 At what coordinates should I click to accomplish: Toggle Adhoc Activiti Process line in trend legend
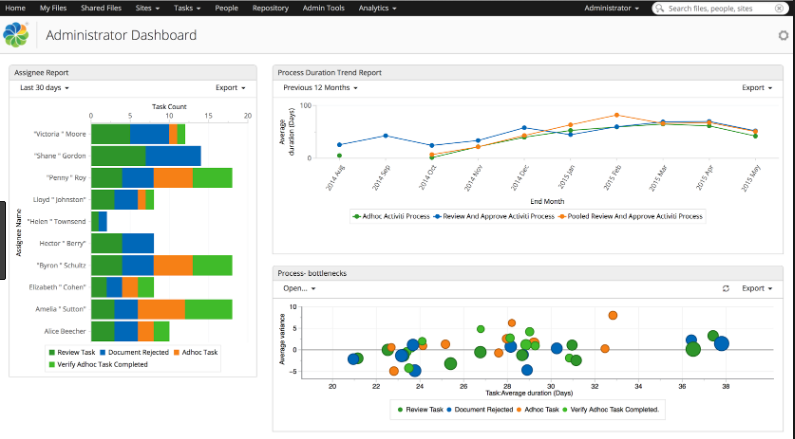click(x=393, y=215)
